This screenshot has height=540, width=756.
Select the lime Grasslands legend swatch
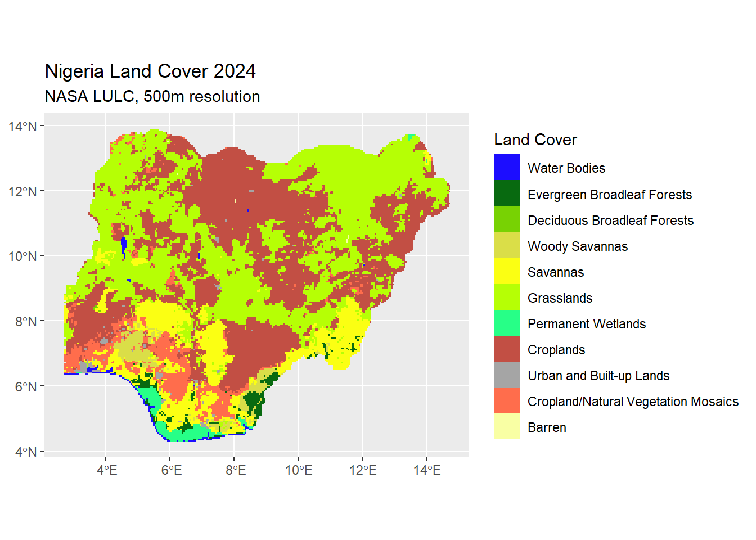[506, 297]
